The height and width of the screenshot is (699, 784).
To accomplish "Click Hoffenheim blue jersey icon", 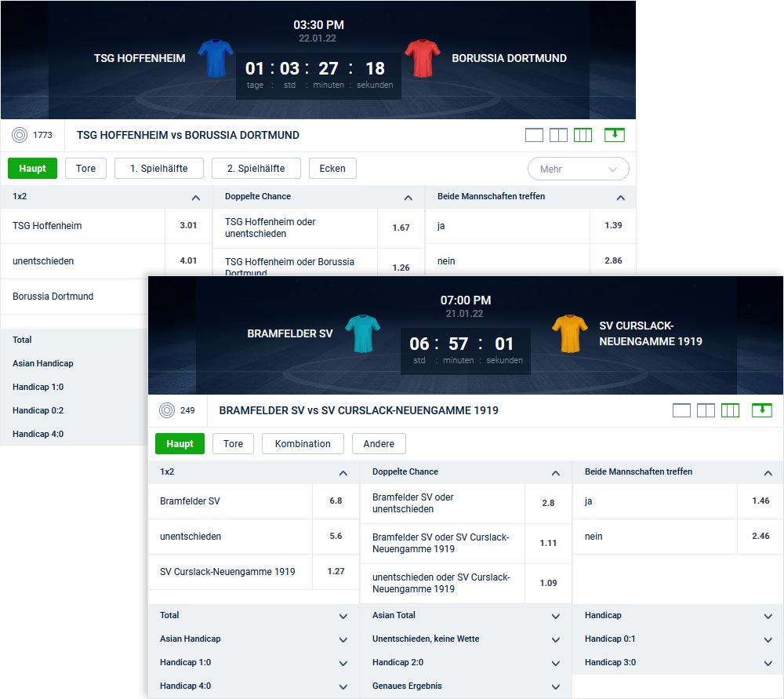I will click(216, 58).
